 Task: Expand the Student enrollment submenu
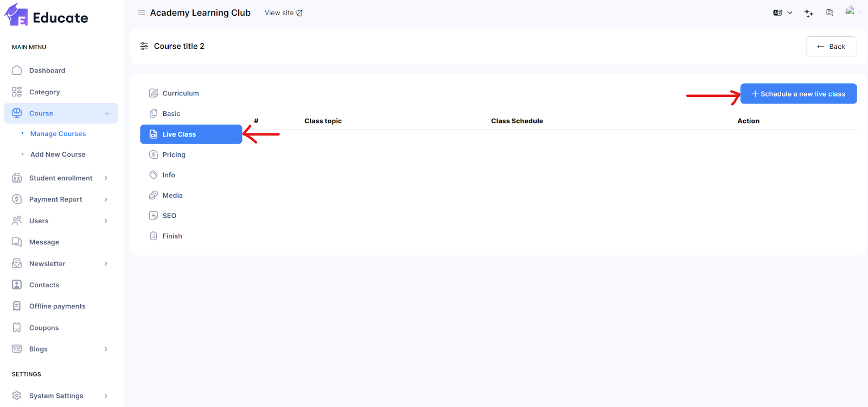tap(106, 178)
